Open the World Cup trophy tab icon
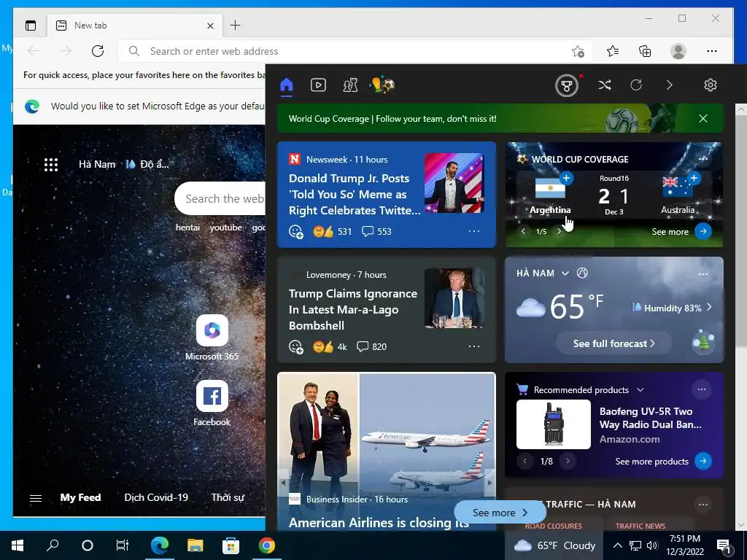The height and width of the screenshot is (560, 747). pos(382,85)
